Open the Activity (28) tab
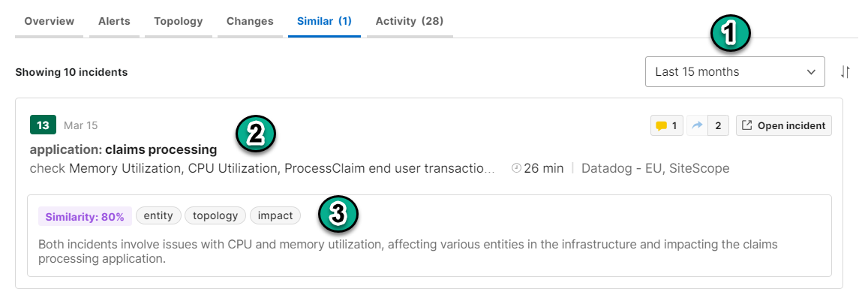This screenshot has height=298, width=868. (x=410, y=21)
